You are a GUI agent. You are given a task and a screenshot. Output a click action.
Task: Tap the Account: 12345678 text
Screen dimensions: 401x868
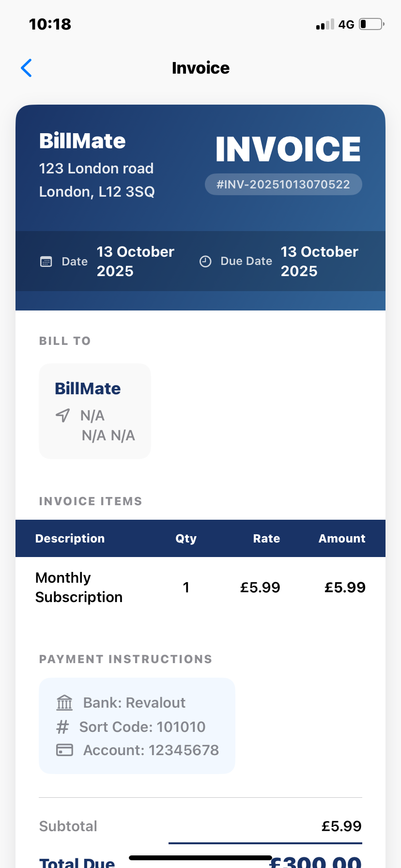151,750
